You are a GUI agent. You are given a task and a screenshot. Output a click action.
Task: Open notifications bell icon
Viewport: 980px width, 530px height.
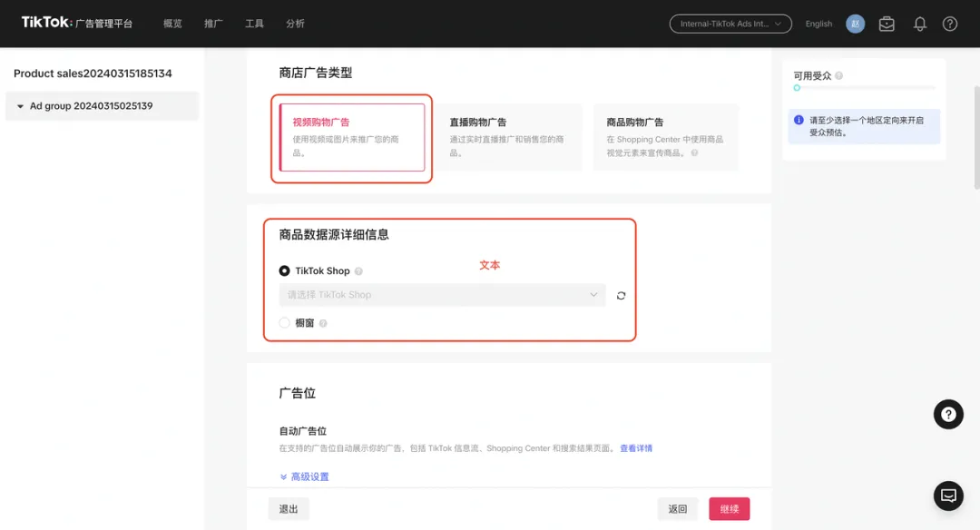tap(919, 24)
